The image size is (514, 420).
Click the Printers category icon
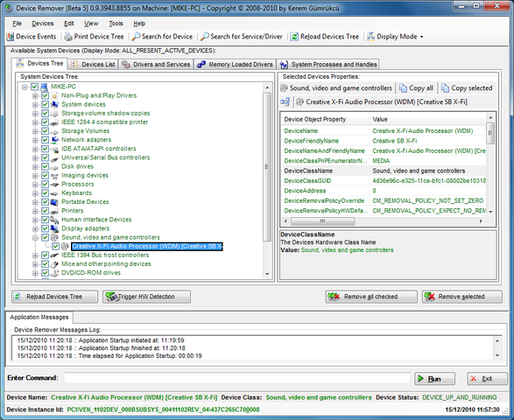point(55,211)
